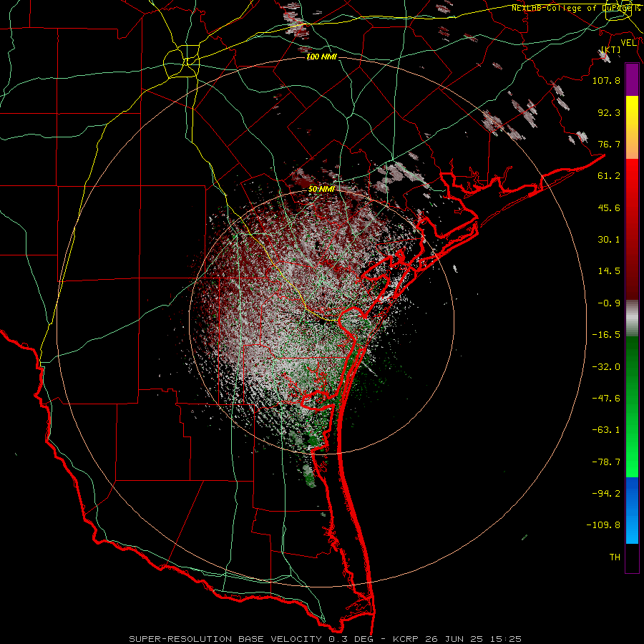
Task: Click the 61.2 velocity scale value
Action: (609, 176)
